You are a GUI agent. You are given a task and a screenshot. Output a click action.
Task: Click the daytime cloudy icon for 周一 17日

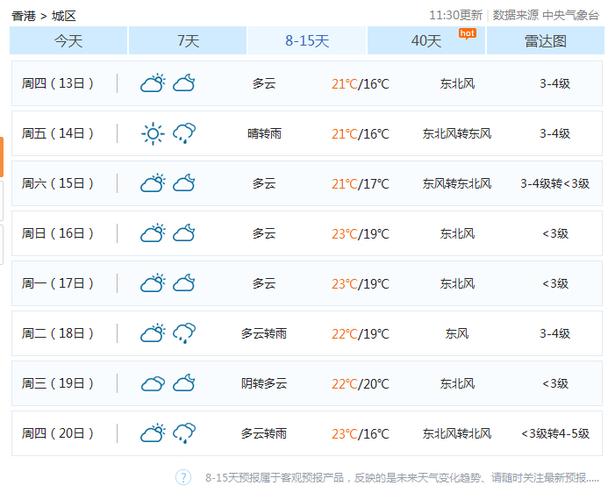click(x=153, y=283)
